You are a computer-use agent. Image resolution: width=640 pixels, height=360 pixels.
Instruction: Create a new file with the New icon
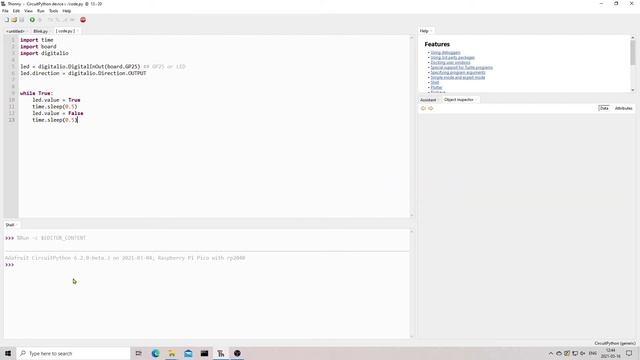coord(7,20)
